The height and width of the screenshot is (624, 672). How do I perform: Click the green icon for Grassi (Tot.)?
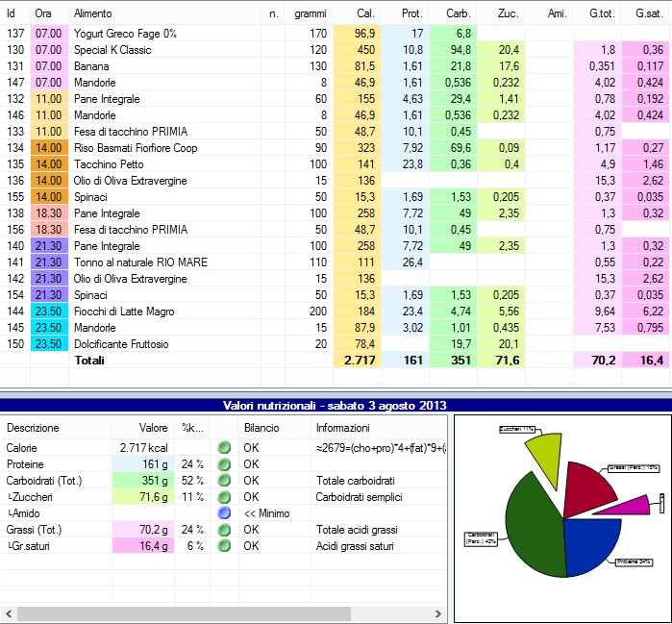[x=223, y=530]
